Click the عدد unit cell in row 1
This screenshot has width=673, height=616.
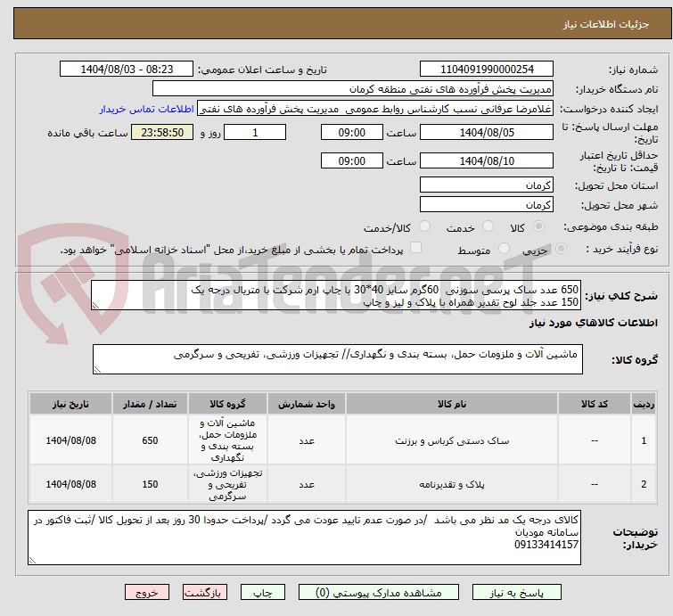pyautogui.click(x=307, y=441)
